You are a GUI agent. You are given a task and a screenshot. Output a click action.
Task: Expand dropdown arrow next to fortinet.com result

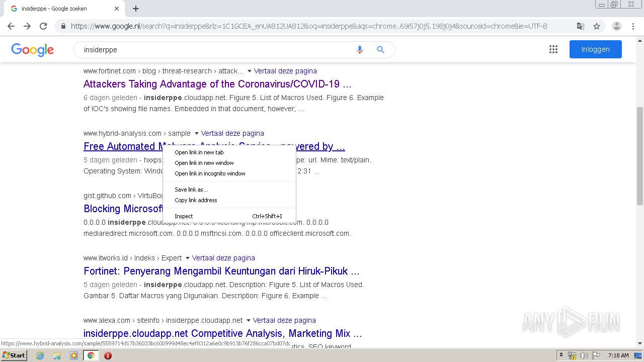[249, 71]
